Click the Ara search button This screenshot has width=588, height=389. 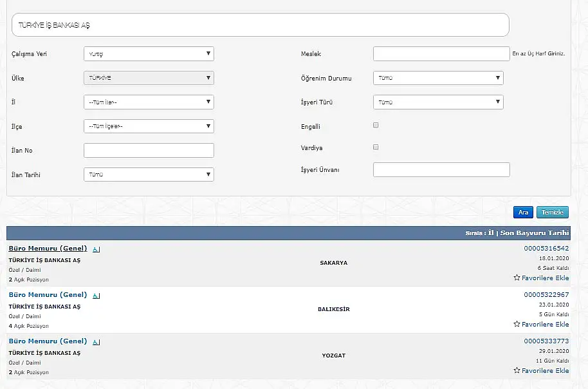coord(523,212)
